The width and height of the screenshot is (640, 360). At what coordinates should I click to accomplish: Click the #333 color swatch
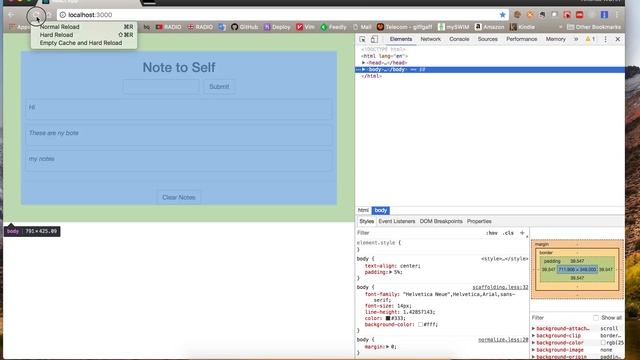coord(388,318)
